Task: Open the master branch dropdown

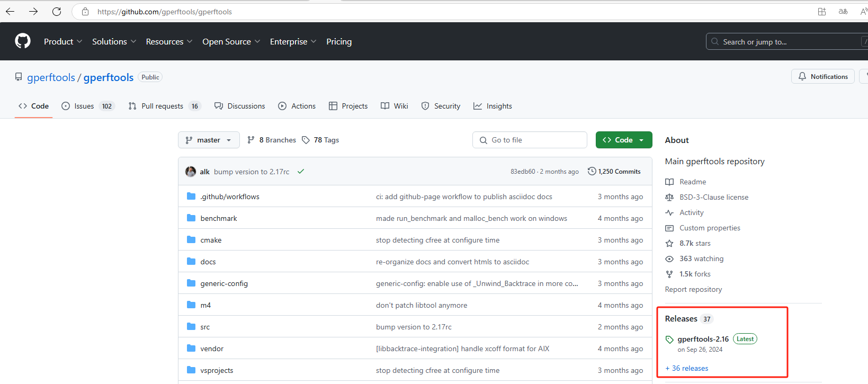Action: click(x=209, y=140)
